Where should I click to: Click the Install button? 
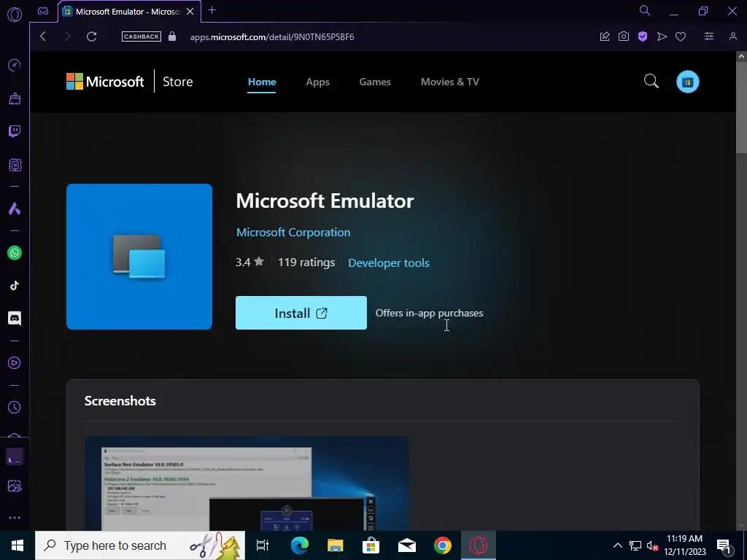coord(301,313)
